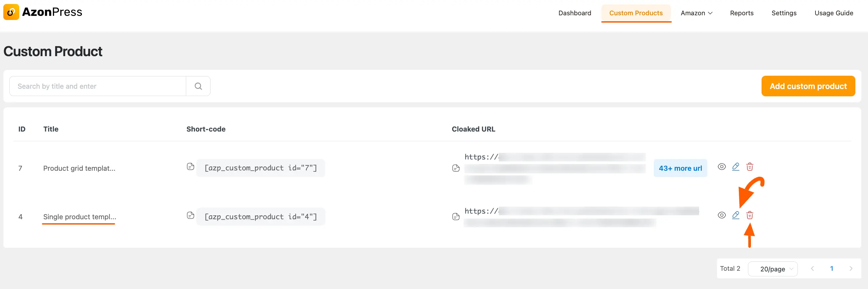Expand the Amazon menu
Viewport: 868px width, 289px height.
[696, 13]
